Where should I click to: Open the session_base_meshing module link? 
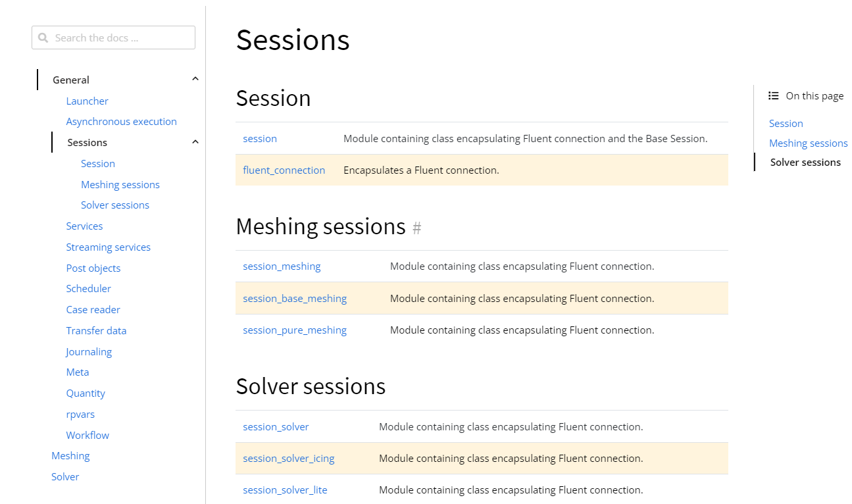[294, 298]
